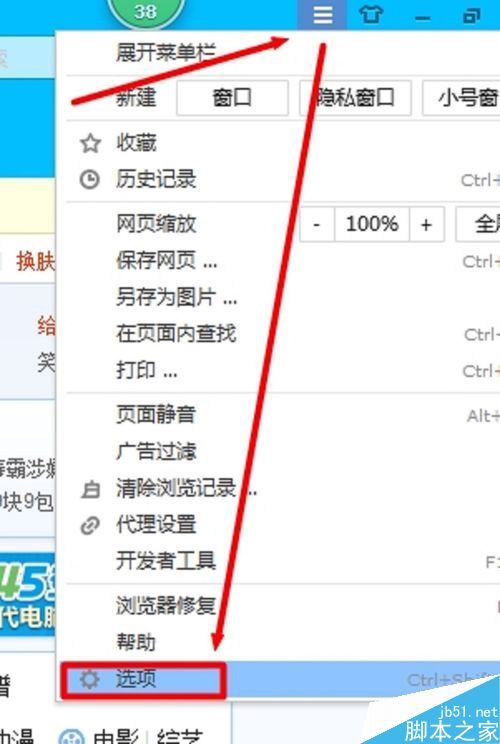Viewport: 500px width, 744px height.
Task: Choose 开发者工具 from the menu
Action: (x=166, y=561)
